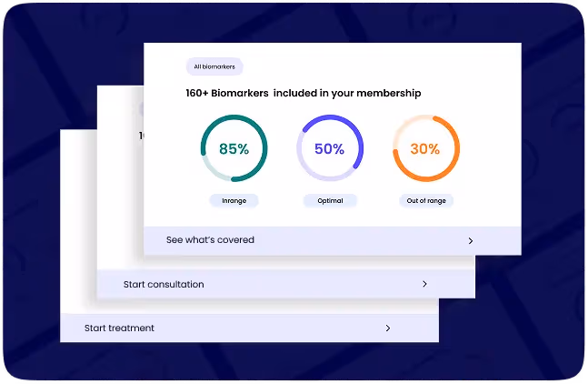588x384 pixels.
Task: Click the purple 50% progress ring arc
Action: (x=361, y=150)
